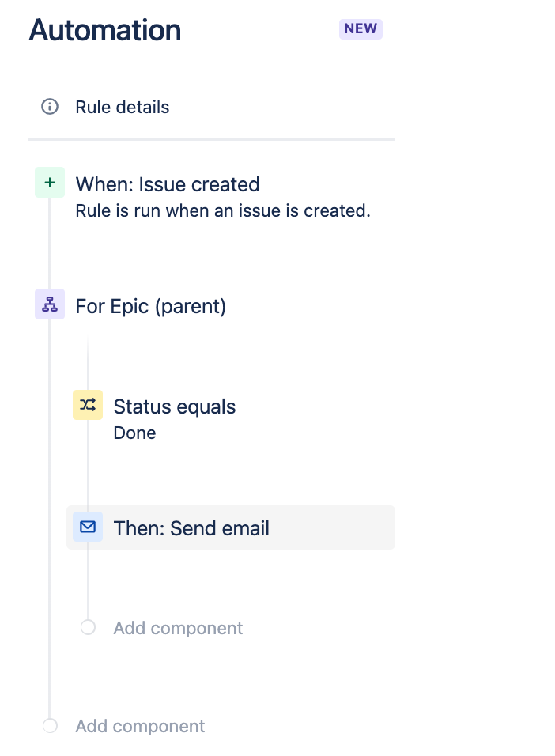Select the purple branch hierarchy icon
Screen dimensions: 555x756
(50, 304)
